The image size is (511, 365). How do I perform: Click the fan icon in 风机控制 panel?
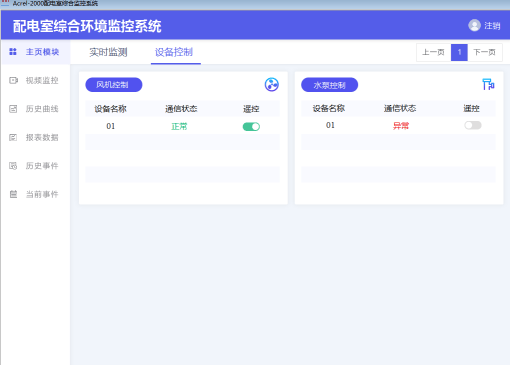(272, 85)
